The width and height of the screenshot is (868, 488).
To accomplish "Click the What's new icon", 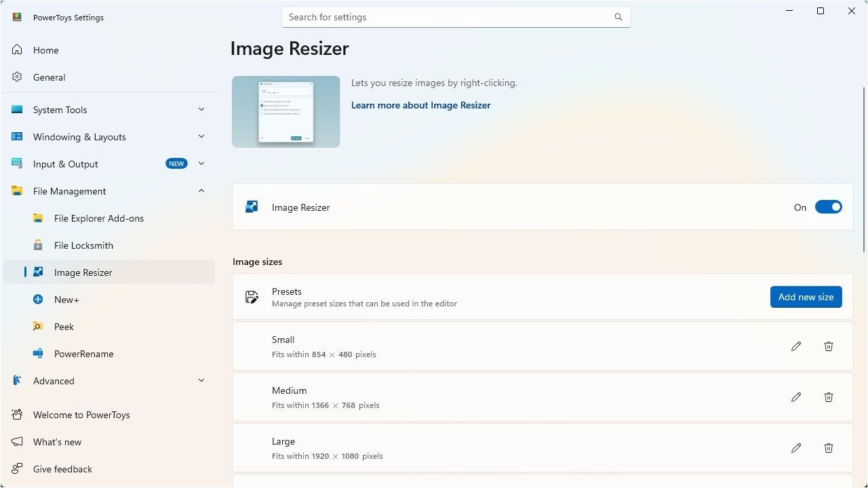I will point(17,442).
